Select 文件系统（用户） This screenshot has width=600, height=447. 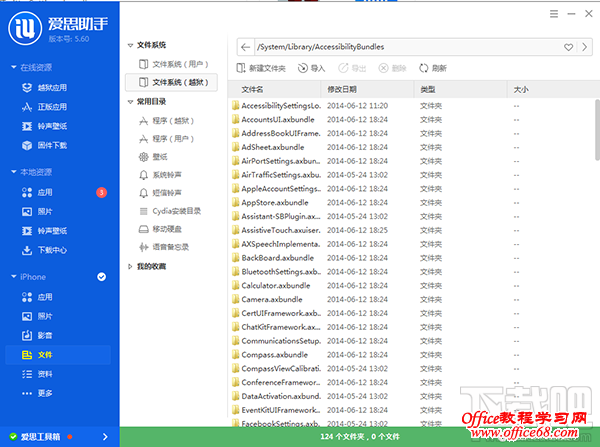[173, 64]
